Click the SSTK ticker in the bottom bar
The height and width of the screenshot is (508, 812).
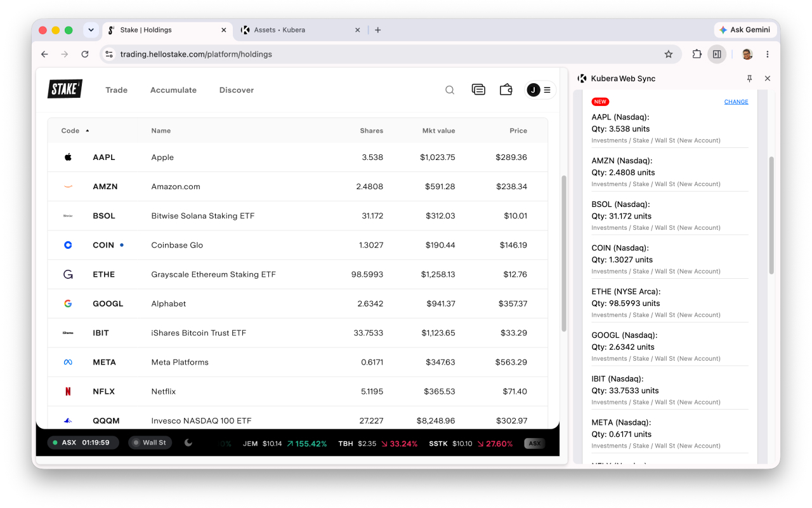471,443
